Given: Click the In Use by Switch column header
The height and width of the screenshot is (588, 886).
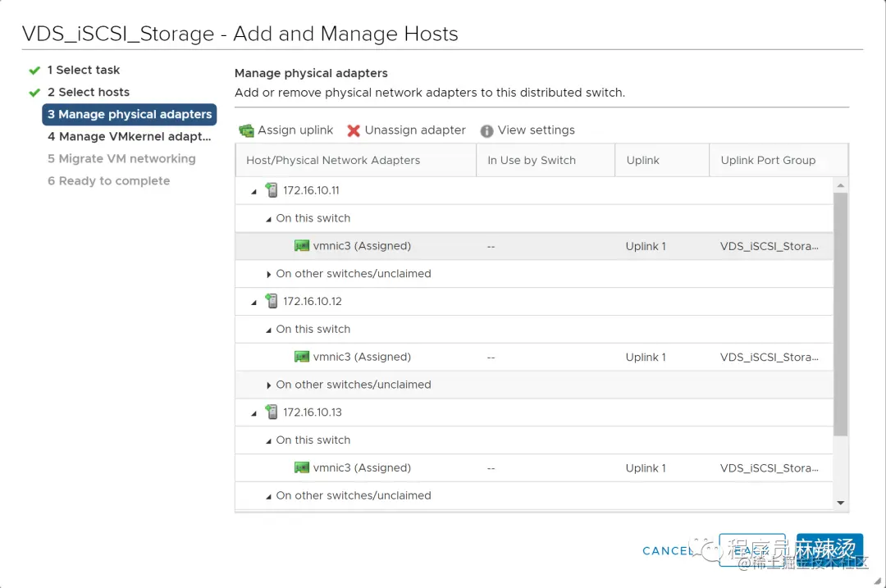Looking at the screenshot, I should (546, 161).
